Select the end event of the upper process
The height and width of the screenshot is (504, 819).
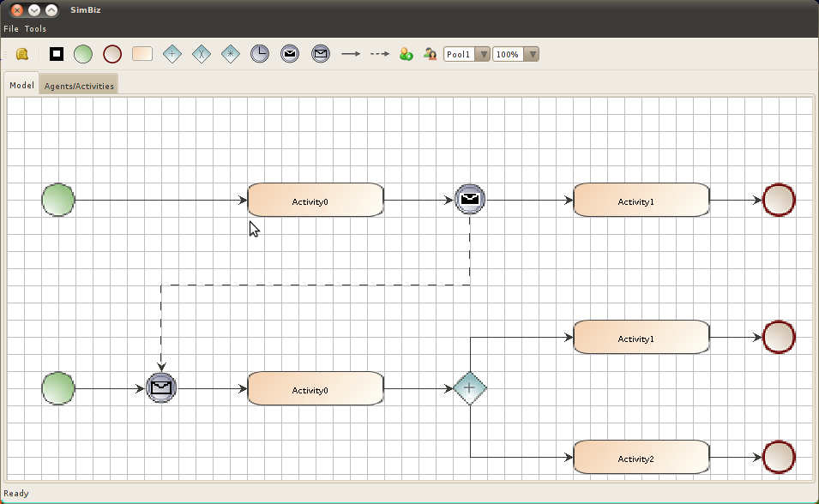779,200
